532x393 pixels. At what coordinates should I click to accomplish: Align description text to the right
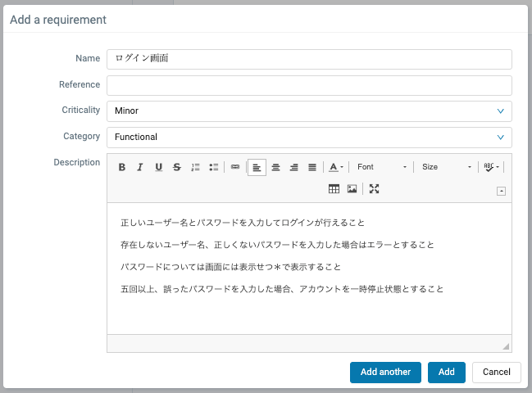[x=293, y=167]
